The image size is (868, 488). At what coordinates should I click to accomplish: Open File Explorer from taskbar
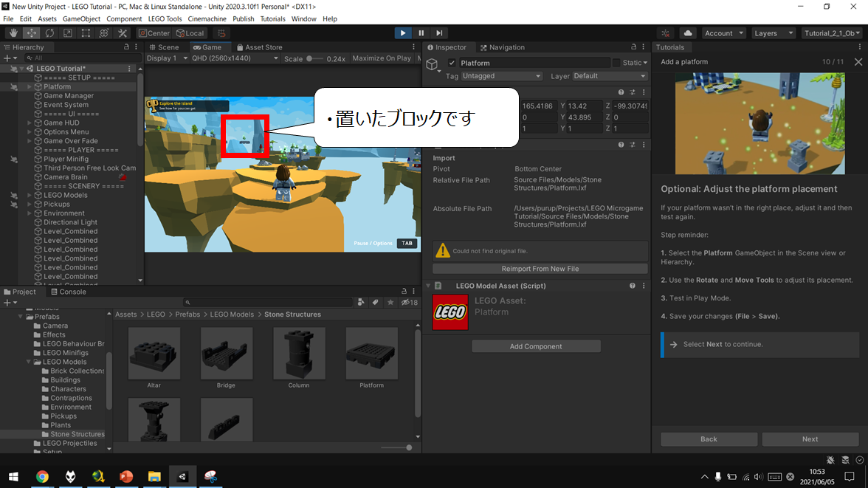click(x=154, y=476)
